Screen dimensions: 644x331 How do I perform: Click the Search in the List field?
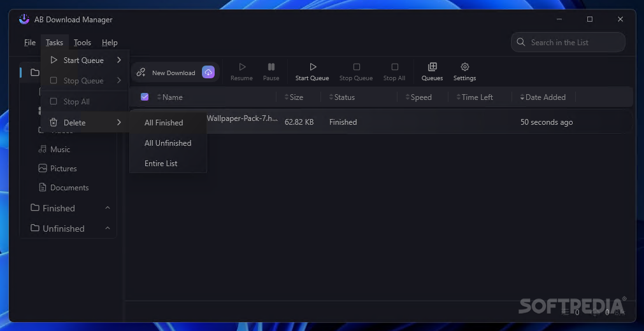tap(568, 42)
